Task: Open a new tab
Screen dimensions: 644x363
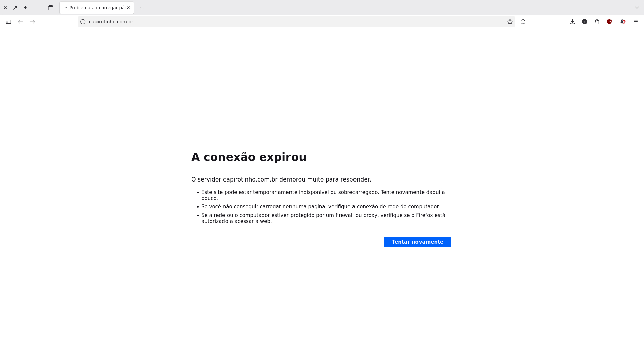Action: [x=141, y=8]
